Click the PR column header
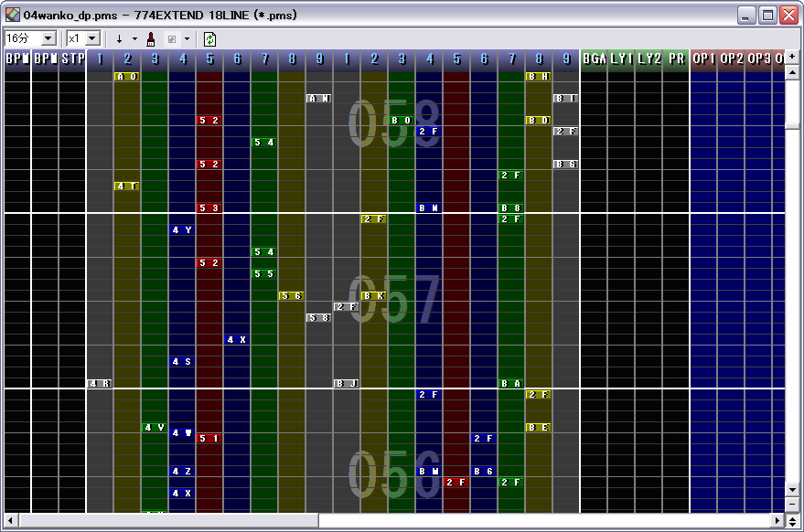 [676, 59]
